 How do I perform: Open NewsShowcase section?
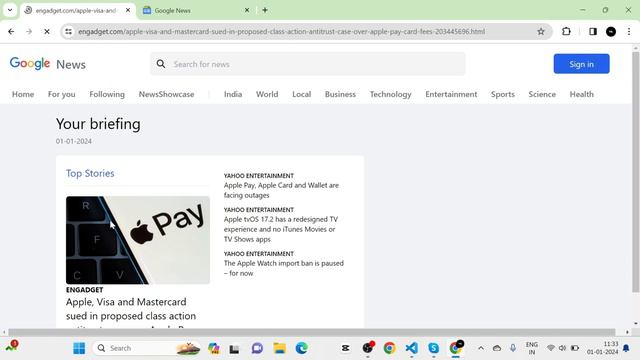coord(167,94)
